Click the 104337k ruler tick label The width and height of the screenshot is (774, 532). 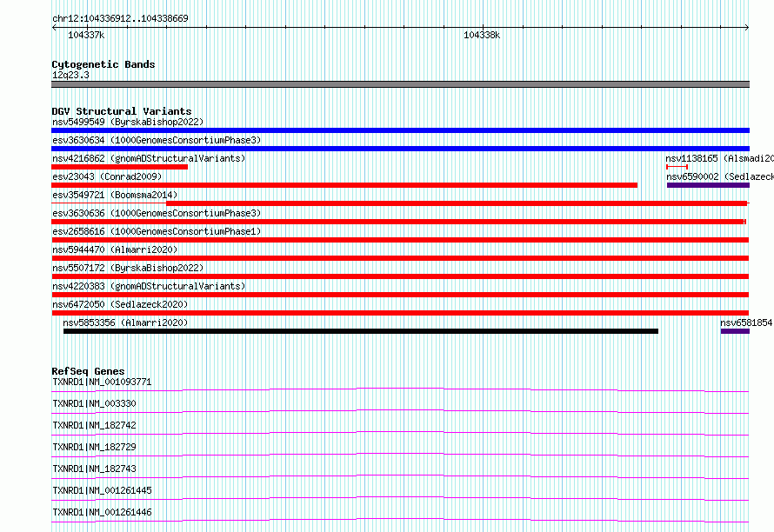[86, 35]
